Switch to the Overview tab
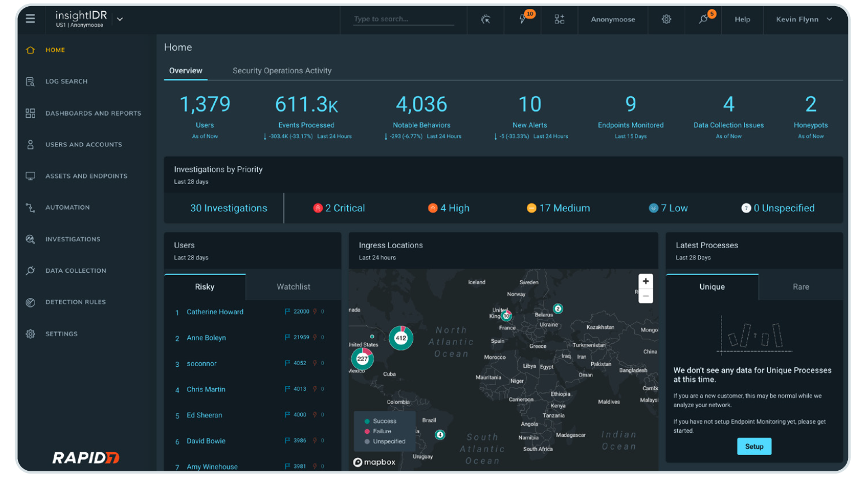This screenshot has width=868, height=478. pos(186,70)
